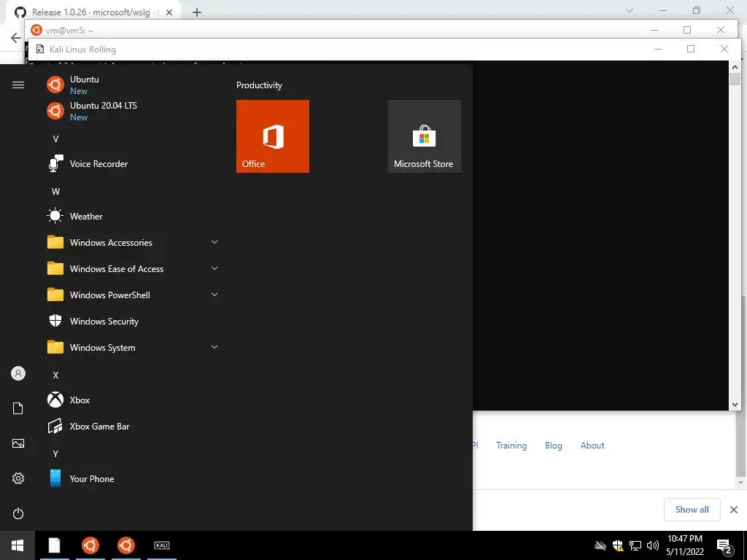Dismiss the downloads bar

coord(734,510)
